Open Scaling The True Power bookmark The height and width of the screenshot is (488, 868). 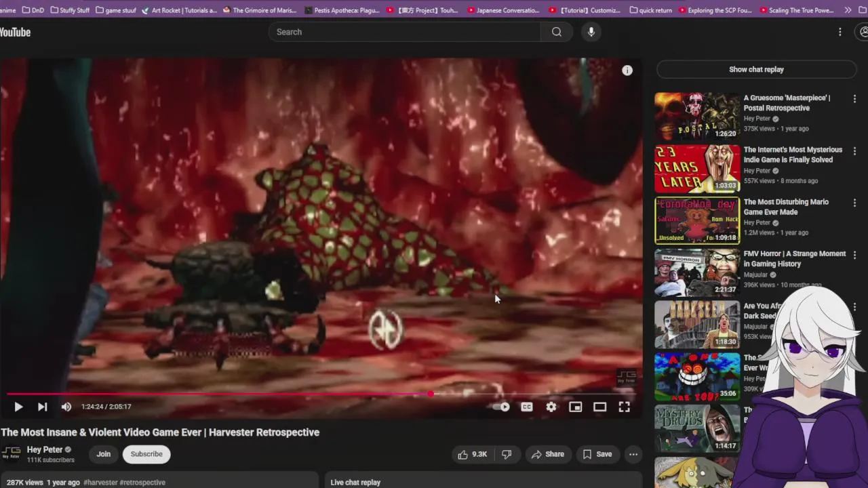click(x=796, y=10)
